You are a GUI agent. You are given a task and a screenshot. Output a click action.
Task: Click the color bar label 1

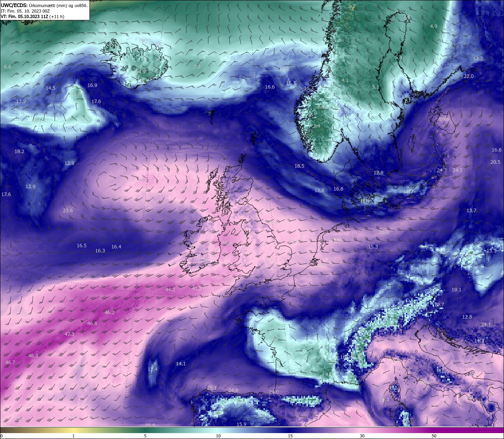73,436
